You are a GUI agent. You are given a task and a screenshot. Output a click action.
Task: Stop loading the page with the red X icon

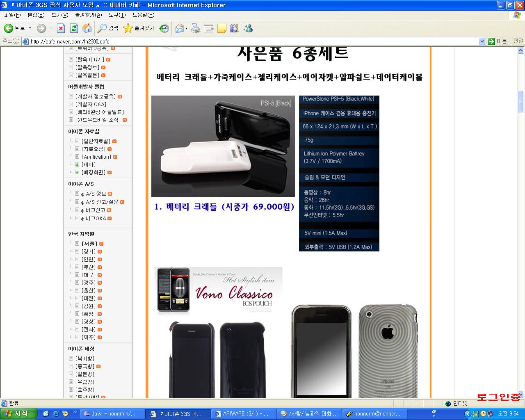[61, 28]
